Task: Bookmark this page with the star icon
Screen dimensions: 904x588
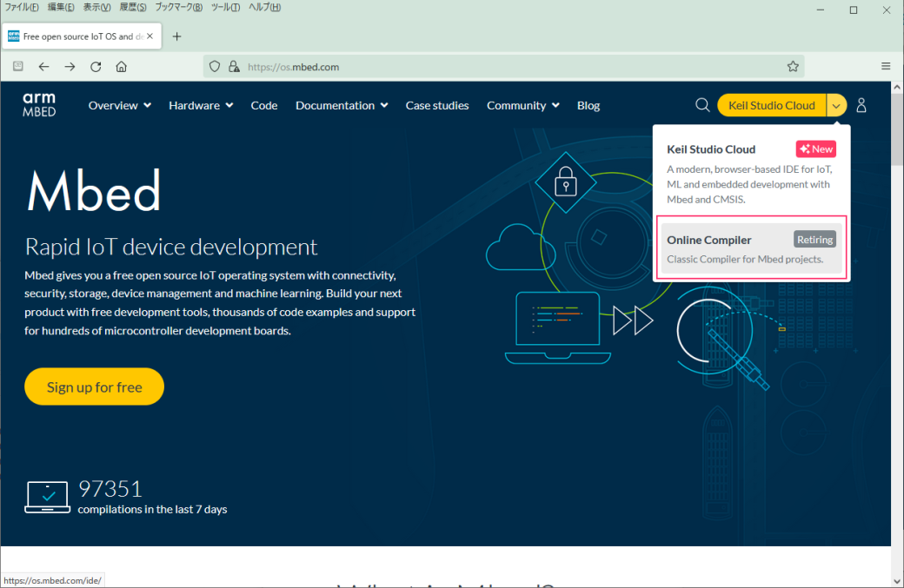Action: [793, 67]
